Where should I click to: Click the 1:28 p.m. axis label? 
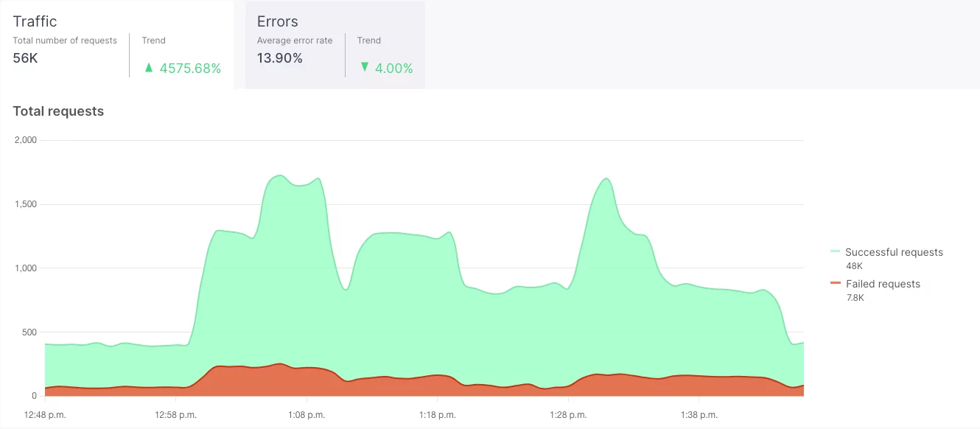click(x=568, y=415)
